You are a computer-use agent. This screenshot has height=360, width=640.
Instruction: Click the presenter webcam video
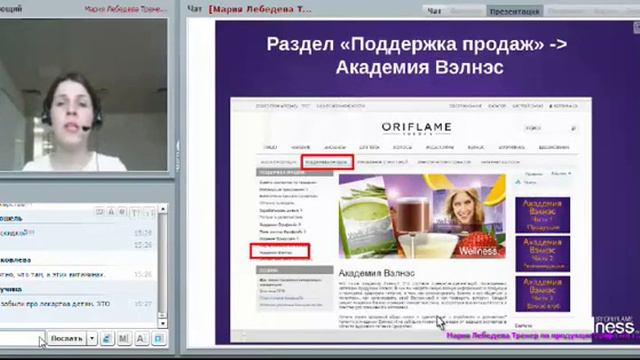pos(84,95)
